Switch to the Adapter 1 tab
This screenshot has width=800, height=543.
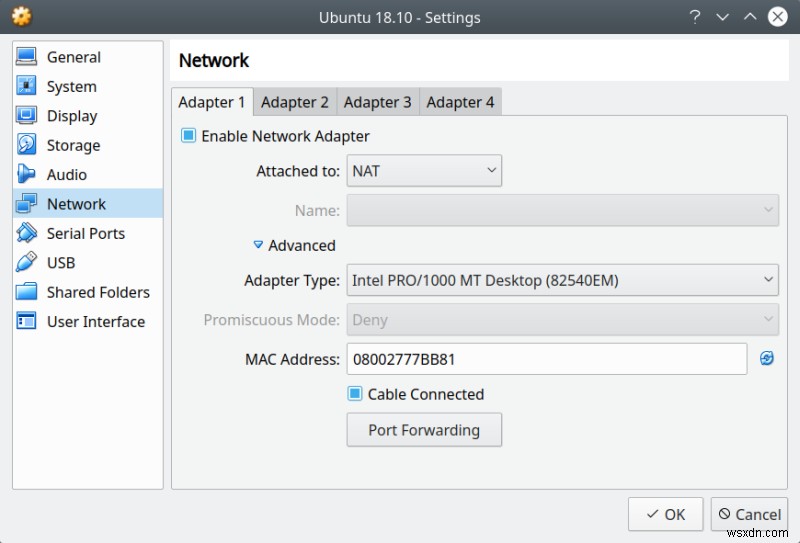(x=212, y=102)
